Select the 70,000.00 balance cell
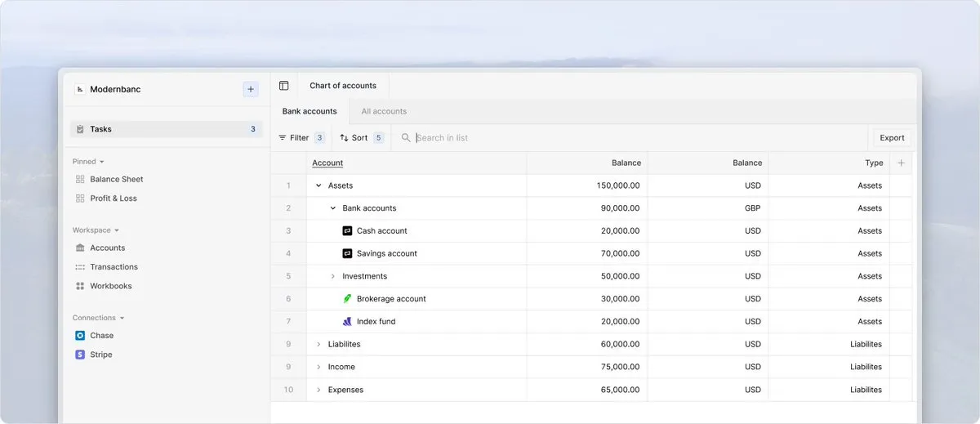980x424 pixels. pos(587,253)
